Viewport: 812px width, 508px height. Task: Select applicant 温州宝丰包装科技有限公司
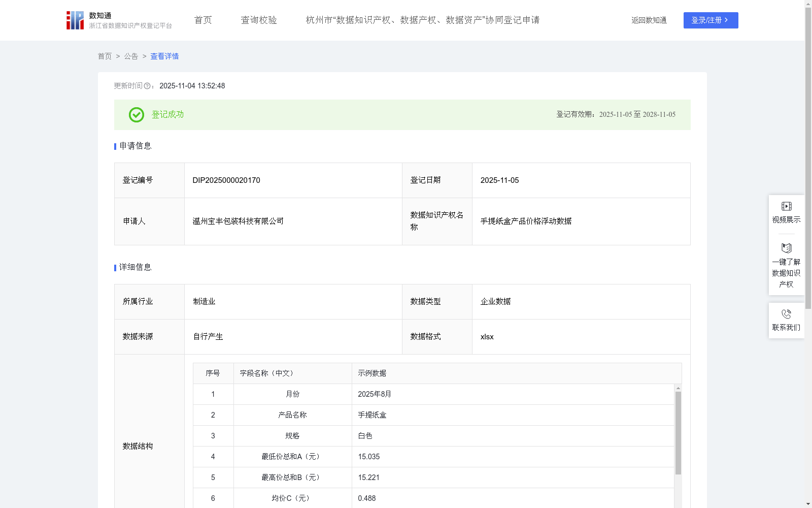coord(238,221)
